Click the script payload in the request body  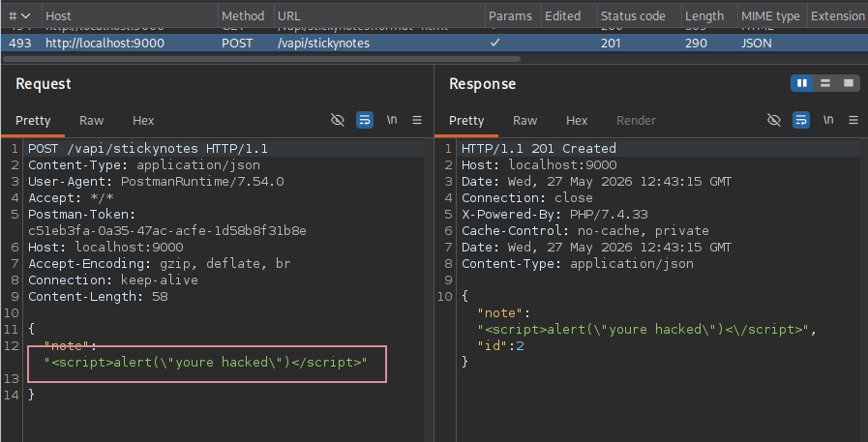[x=206, y=363]
